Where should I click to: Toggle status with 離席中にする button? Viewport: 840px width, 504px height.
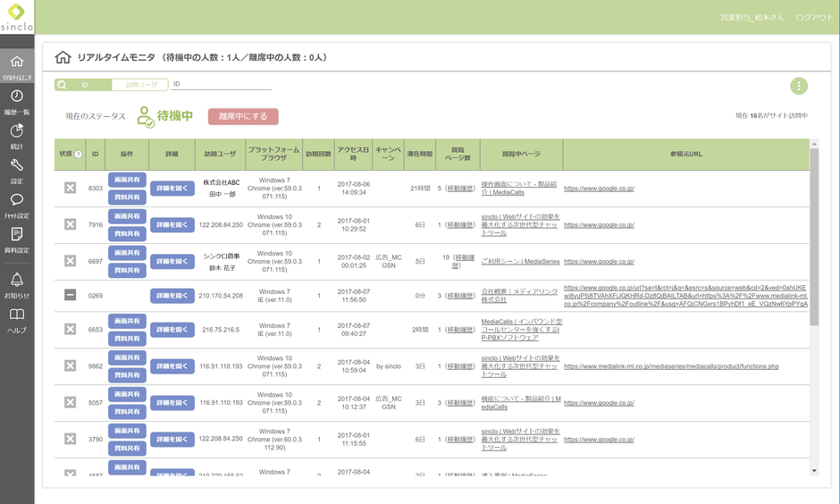tap(243, 116)
